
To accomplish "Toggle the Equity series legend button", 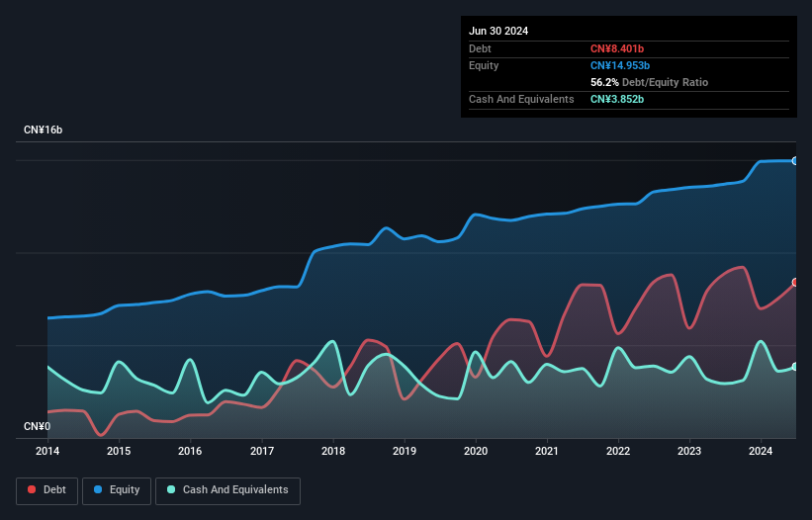I will point(117,490).
